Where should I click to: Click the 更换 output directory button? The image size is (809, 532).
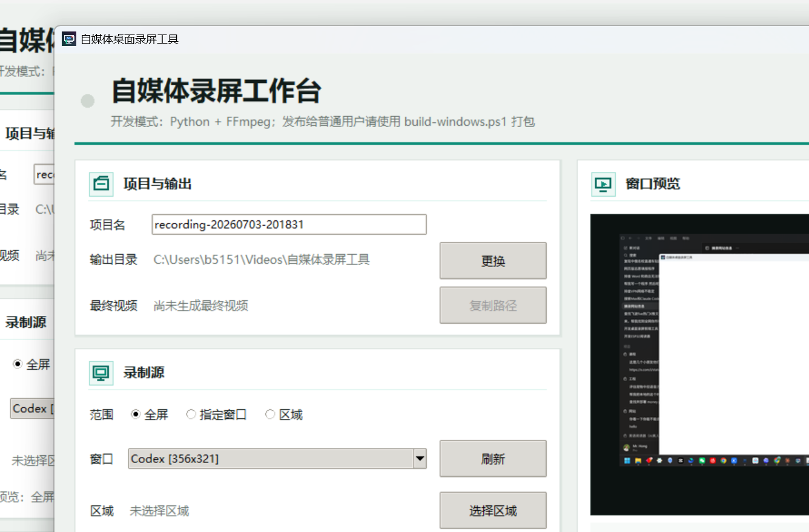pyautogui.click(x=493, y=261)
